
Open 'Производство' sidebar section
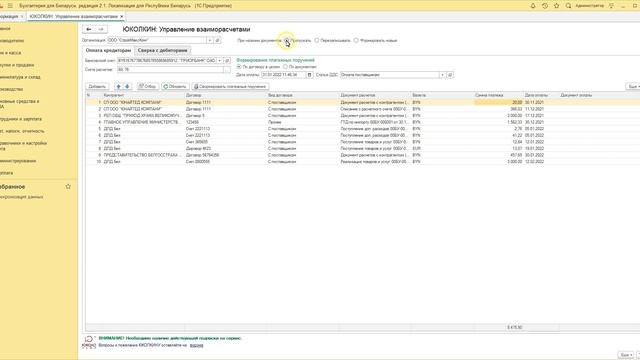point(11,89)
